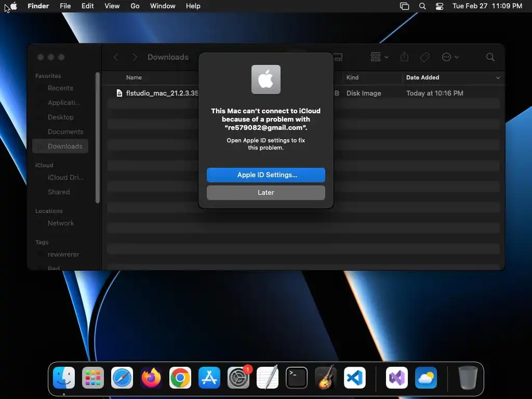The height and width of the screenshot is (399, 532).
Task: Open the Help menu
Action: [193, 6]
